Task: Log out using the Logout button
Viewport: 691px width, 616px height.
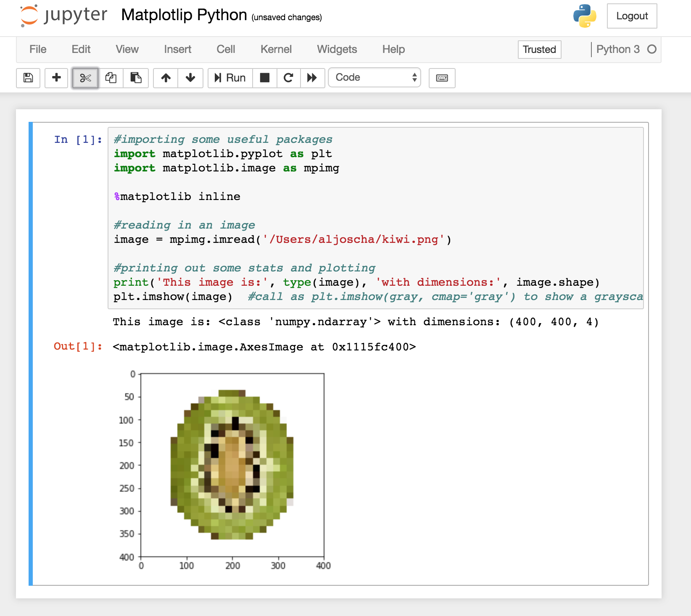Action: 632,16
